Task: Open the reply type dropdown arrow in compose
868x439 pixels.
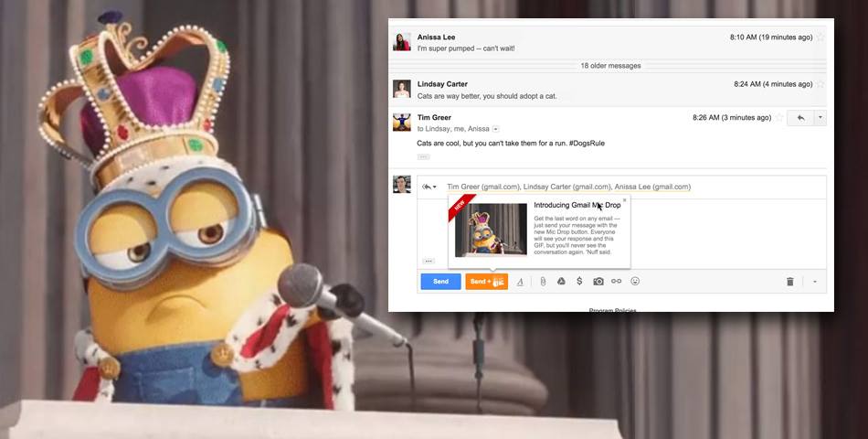Action: (x=429, y=187)
